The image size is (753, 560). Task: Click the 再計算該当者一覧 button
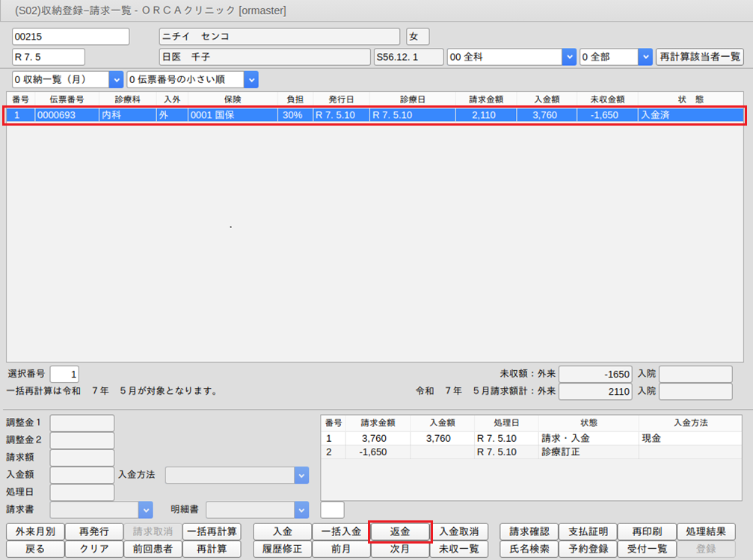[x=699, y=57]
